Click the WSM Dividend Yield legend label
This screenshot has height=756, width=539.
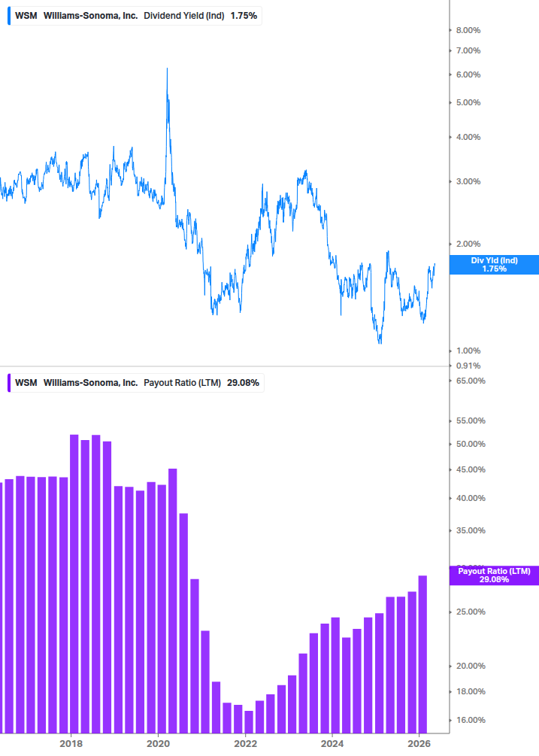[x=136, y=16]
